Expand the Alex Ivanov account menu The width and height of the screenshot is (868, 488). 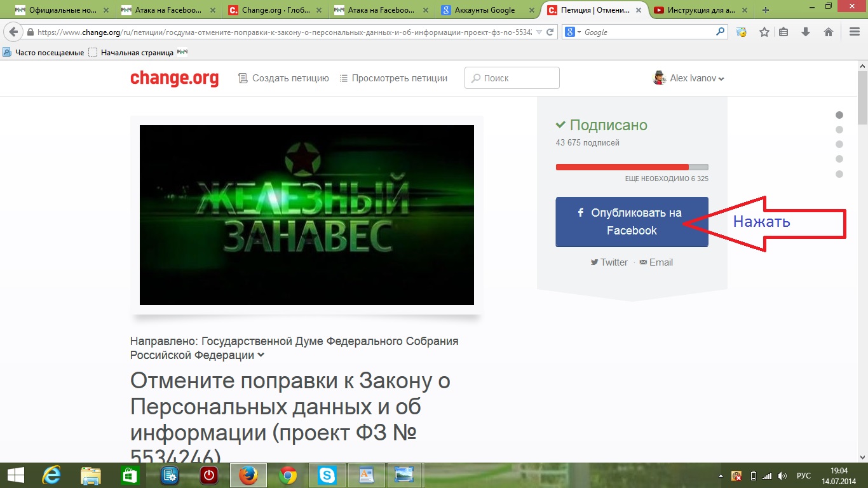tap(721, 79)
